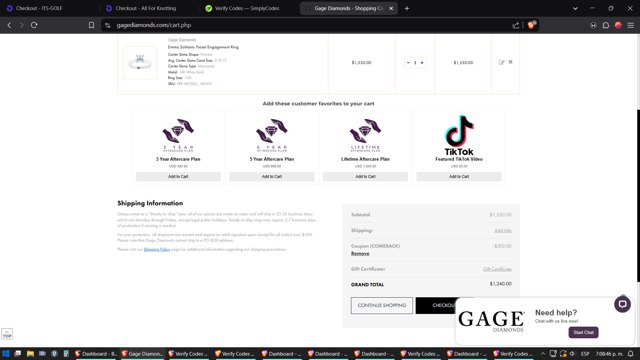Switch to Verify Codes — SimplyCodes tab

pos(247,8)
